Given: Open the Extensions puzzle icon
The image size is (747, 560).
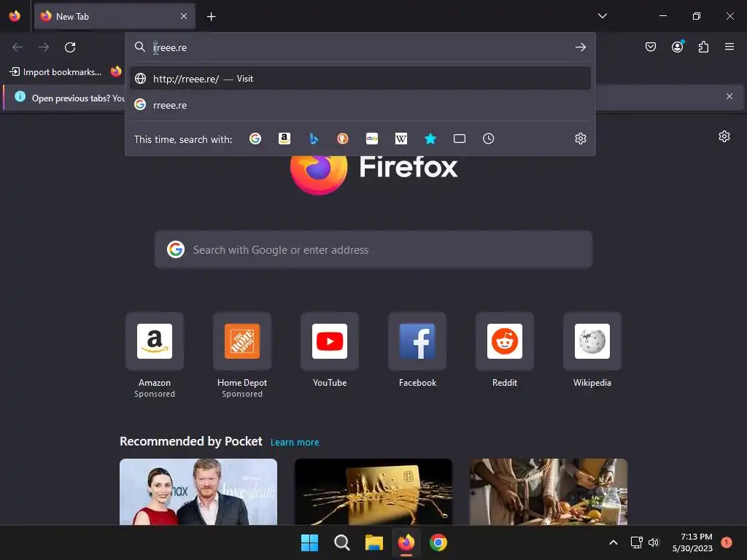Looking at the screenshot, I should tap(703, 47).
